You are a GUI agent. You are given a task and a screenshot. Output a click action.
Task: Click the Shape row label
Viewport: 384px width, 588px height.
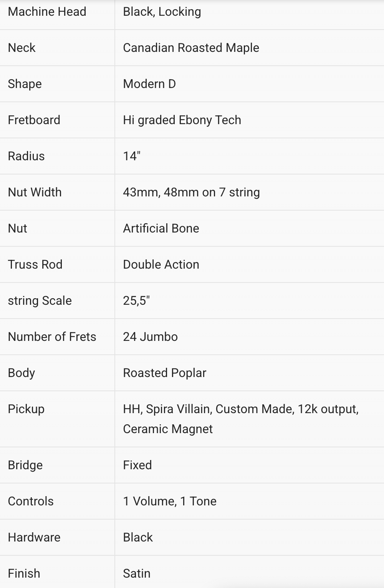coord(25,84)
